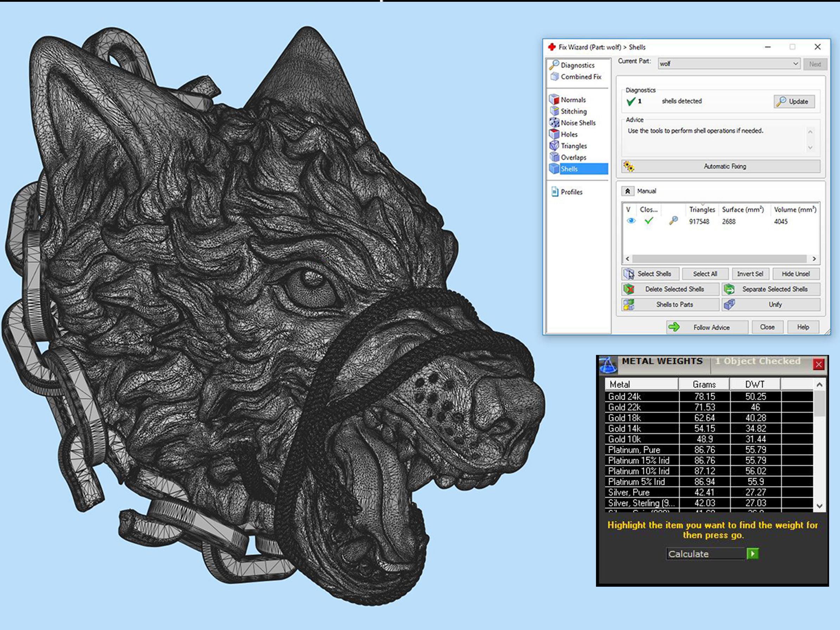Select the Noise Shells tool icon
Viewport: 840px width, 630px height.
pos(554,123)
